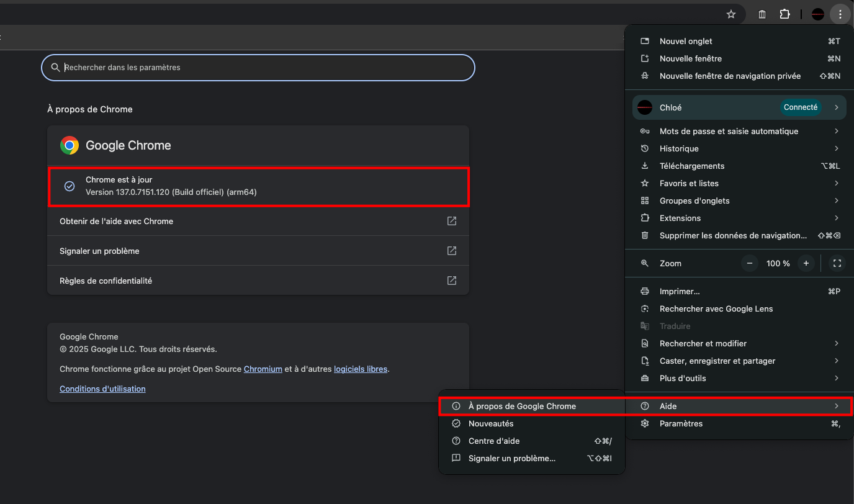Click the bookmark star icon
Viewport: 854px width, 504px height.
[x=731, y=14]
